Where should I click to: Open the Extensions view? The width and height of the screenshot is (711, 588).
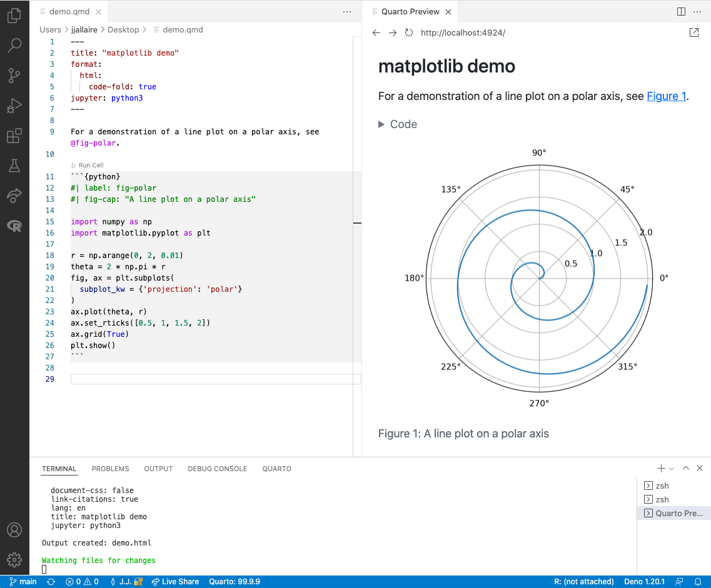point(14,136)
